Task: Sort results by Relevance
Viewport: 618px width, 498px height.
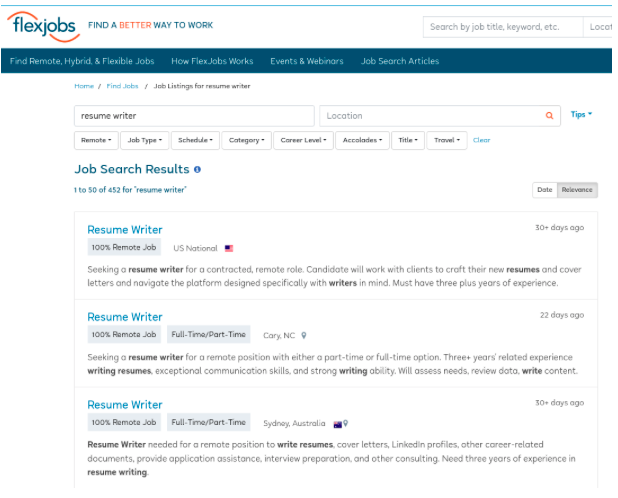Action: click(x=577, y=190)
